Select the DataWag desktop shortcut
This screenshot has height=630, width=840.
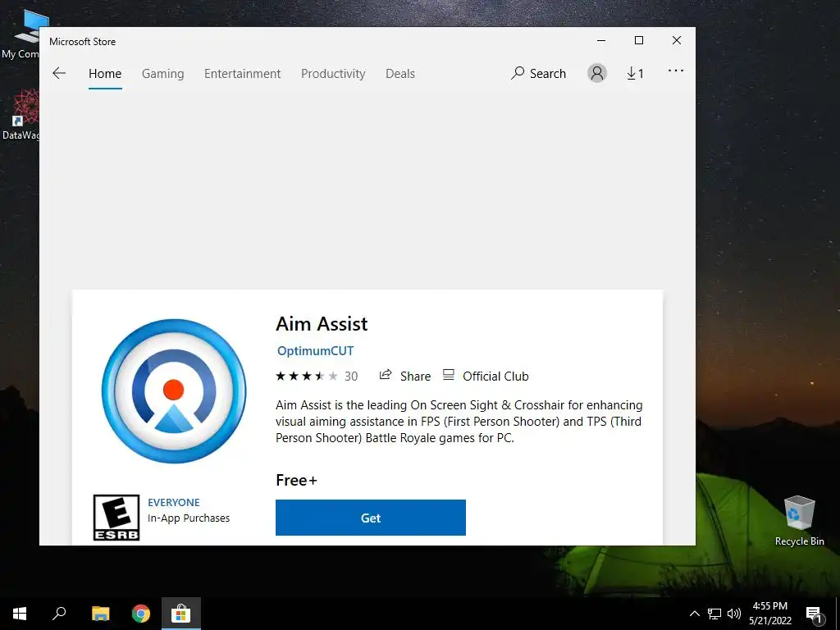point(21,115)
